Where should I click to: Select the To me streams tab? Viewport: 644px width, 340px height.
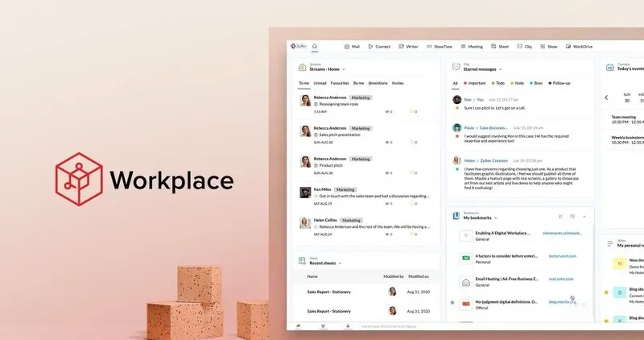click(x=304, y=83)
